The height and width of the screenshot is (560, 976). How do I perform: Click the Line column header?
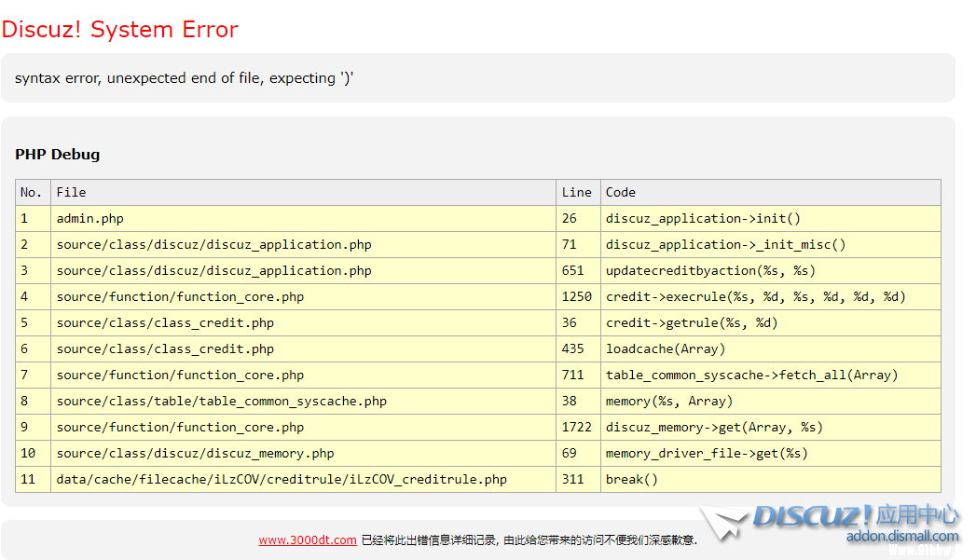(x=576, y=192)
